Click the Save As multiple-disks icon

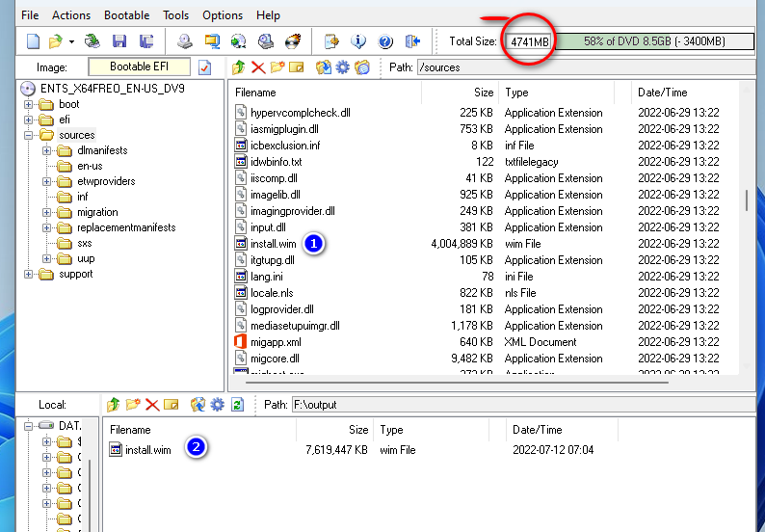pyautogui.click(x=146, y=41)
